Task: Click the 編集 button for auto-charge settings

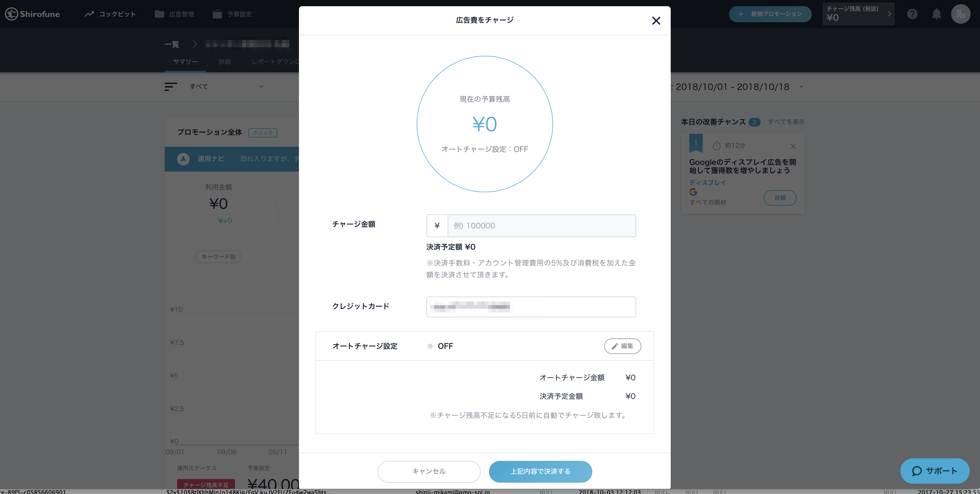Action: (622, 346)
